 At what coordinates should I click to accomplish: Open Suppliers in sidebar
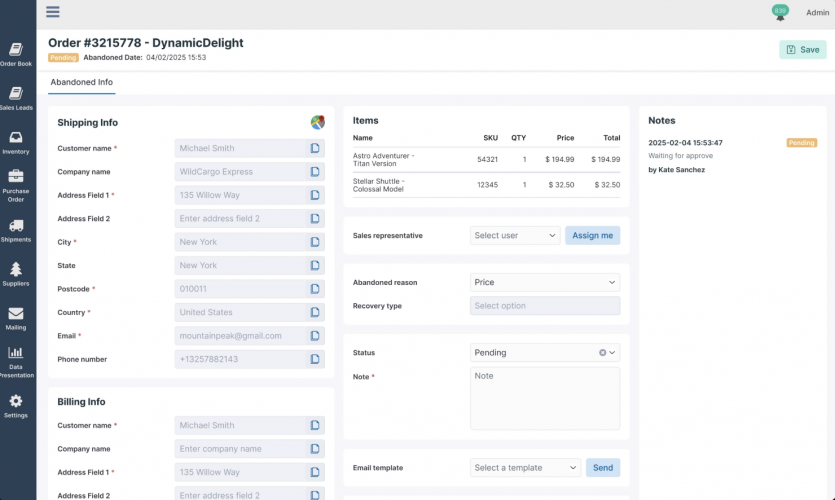click(16, 274)
